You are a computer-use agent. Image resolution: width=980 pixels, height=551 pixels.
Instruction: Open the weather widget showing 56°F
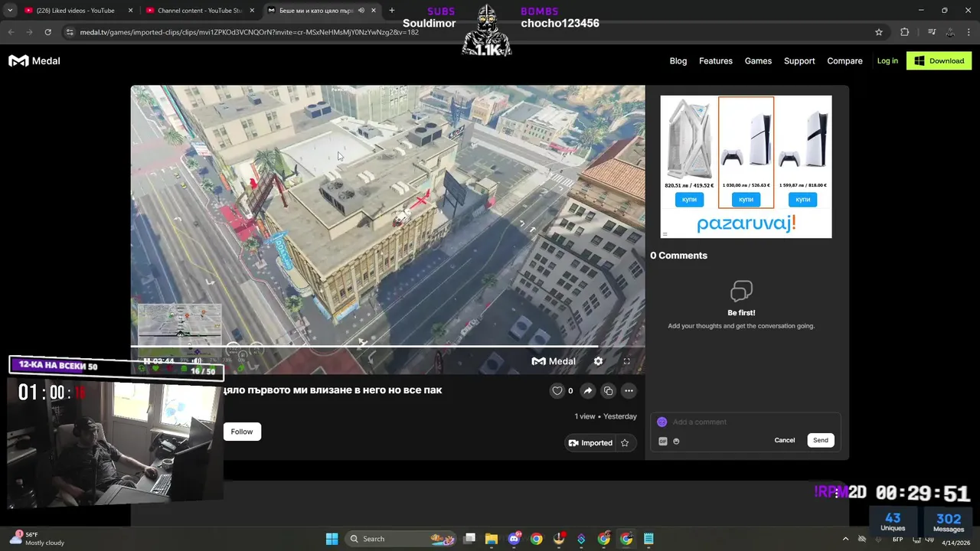(x=37, y=539)
